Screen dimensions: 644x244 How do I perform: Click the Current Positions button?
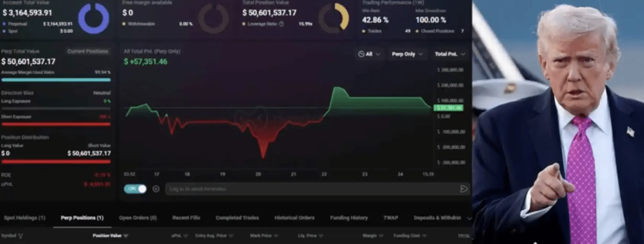88,51
